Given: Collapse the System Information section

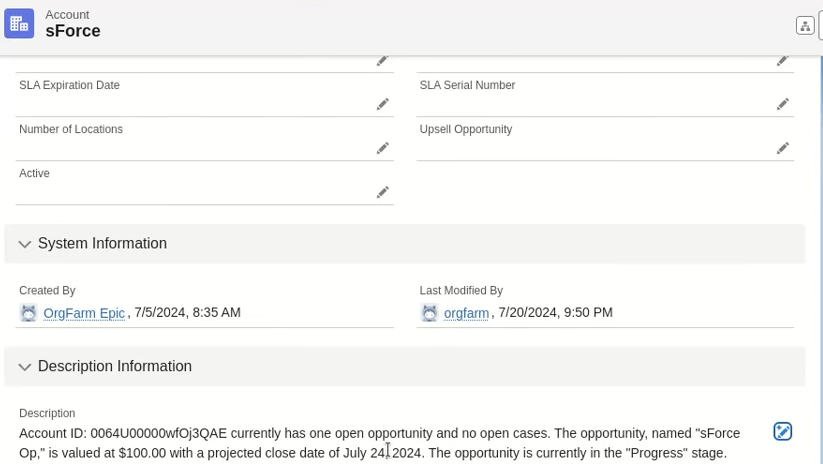Looking at the screenshot, I should [x=25, y=244].
